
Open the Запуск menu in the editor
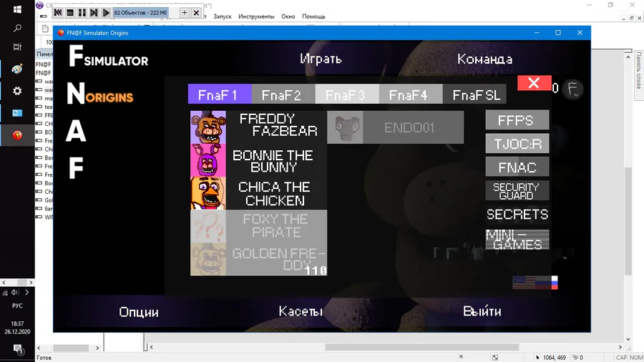[223, 16]
